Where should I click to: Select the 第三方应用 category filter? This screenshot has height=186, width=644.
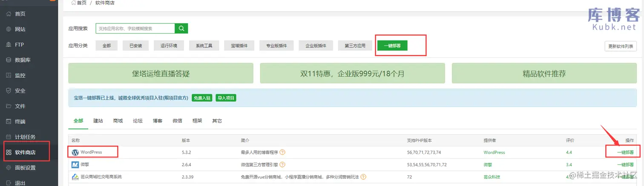click(355, 46)
